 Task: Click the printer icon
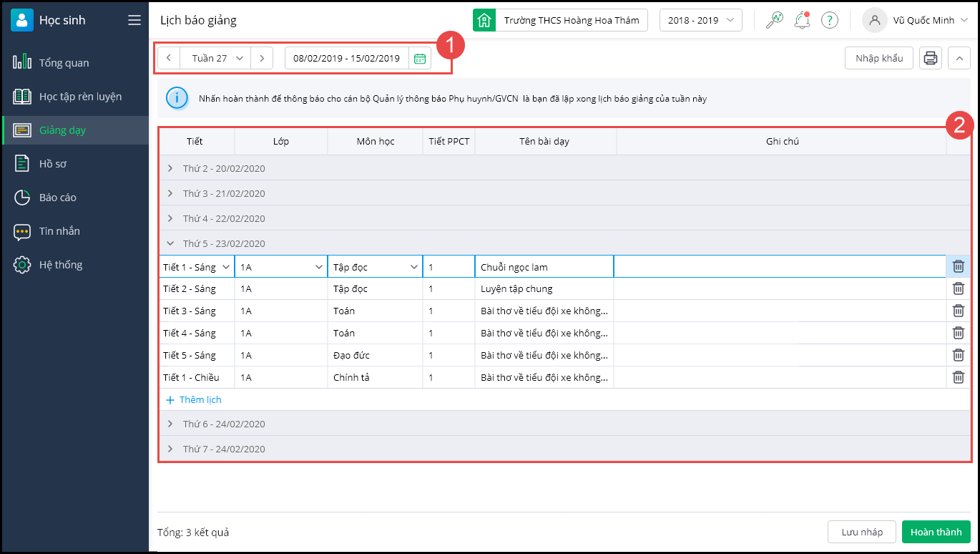[x=930, y=58]
